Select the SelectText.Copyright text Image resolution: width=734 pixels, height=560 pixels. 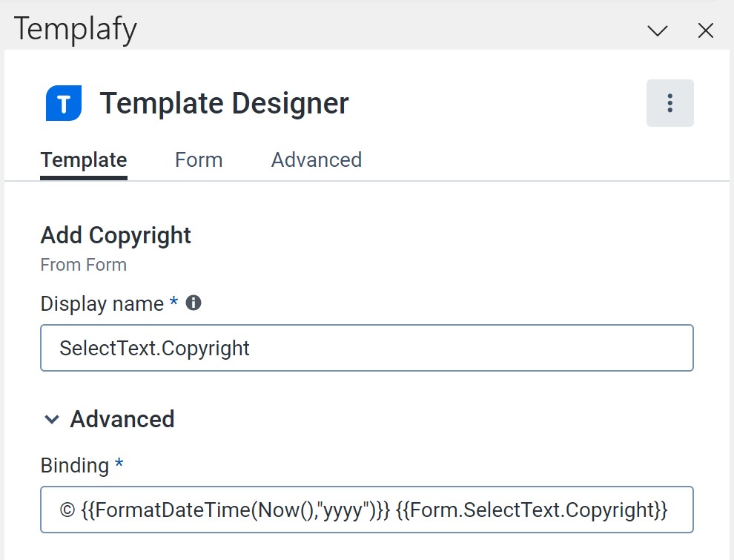coord(156,347)
